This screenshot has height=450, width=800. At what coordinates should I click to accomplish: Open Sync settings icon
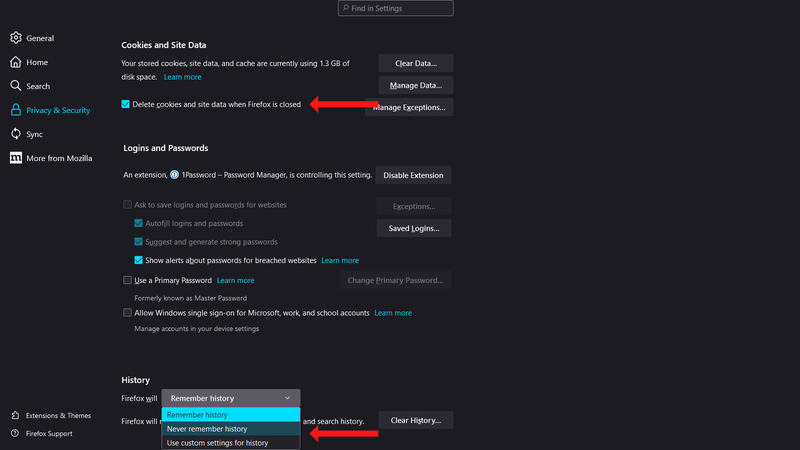pyautogui.click(x=16, y=134)
